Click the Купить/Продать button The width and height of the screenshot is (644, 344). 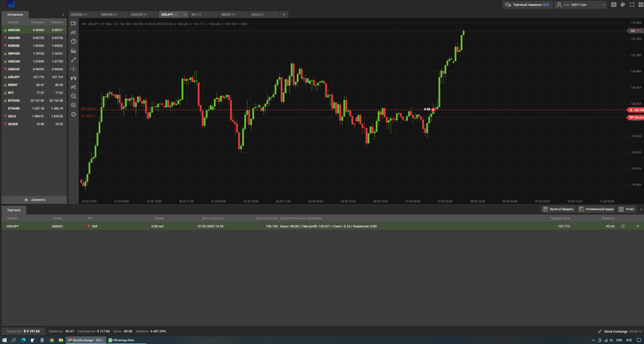[x=558, y=209]
